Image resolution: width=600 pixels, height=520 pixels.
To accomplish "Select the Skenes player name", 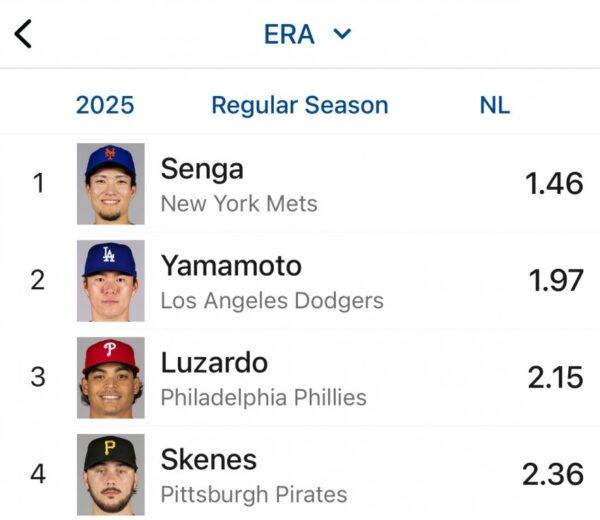I will coord(208,459).
